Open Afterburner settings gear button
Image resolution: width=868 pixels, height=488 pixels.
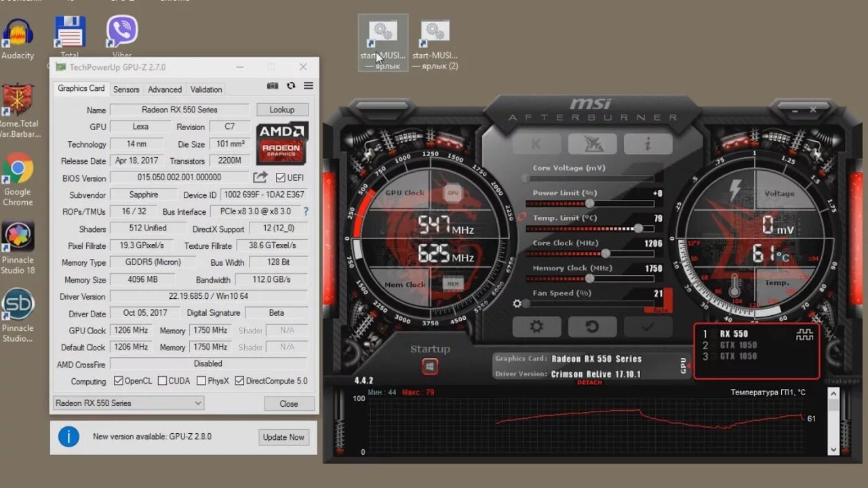[x=536, y=327]
